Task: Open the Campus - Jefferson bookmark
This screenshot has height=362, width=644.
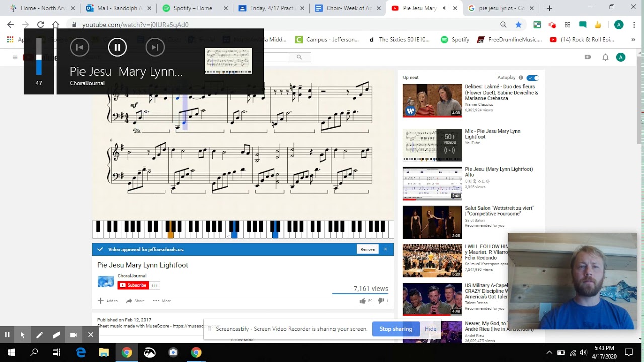Action: [327, 40]
